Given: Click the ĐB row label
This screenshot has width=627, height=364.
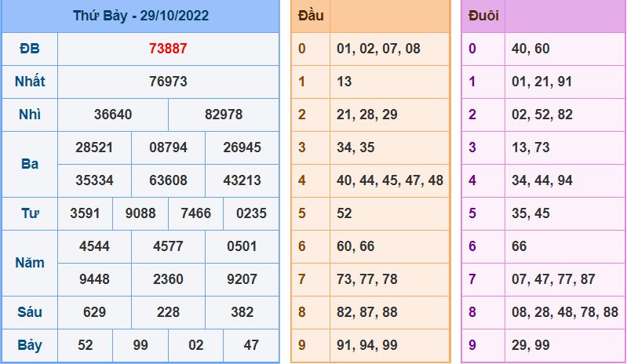Looking at the screenshot, I should pyautogui.click(x=30, y=49).
